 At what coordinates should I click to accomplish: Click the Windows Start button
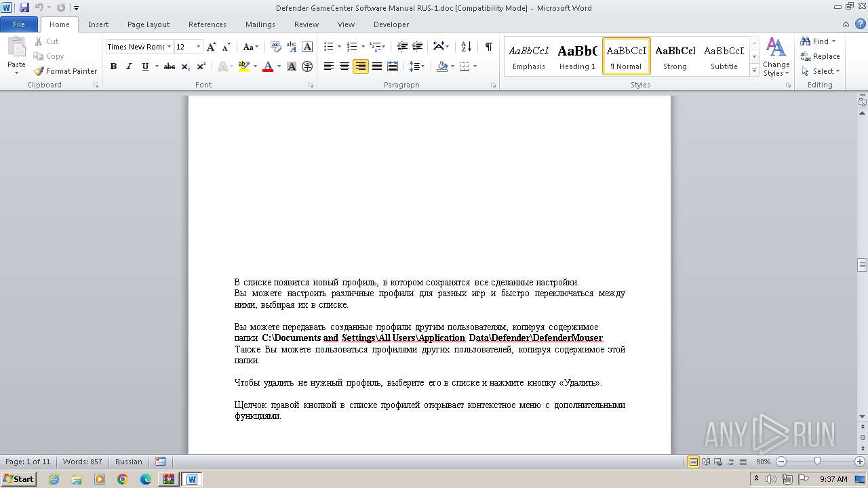click(18, 479)
